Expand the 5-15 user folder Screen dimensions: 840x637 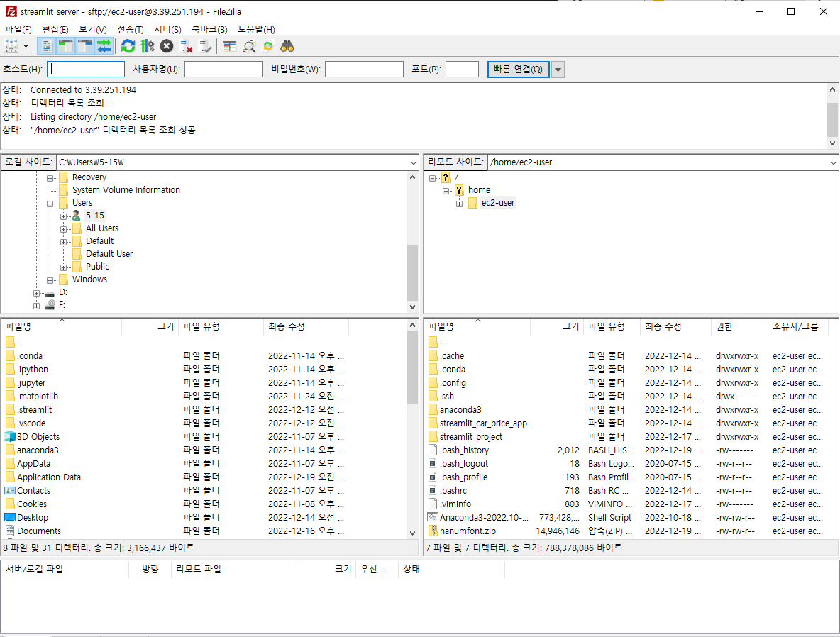[x=63, y=216]
